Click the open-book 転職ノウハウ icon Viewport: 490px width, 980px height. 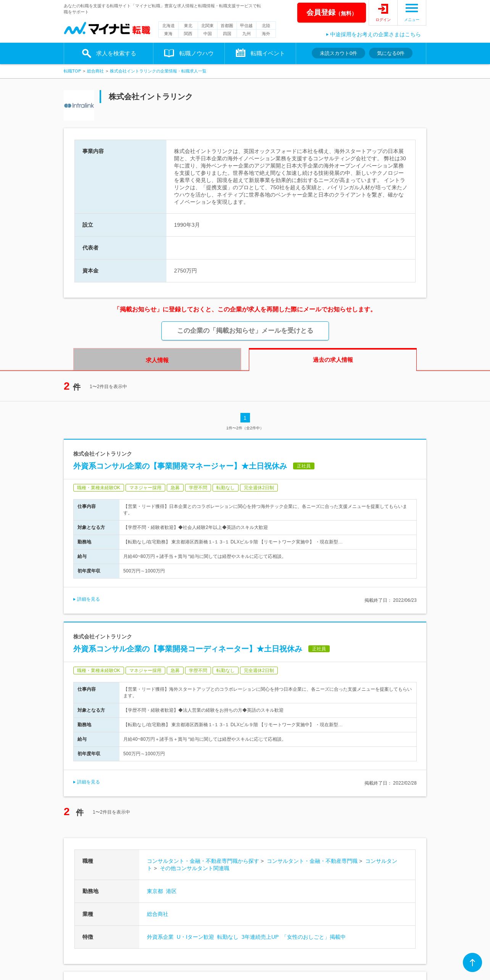(169, 53)
